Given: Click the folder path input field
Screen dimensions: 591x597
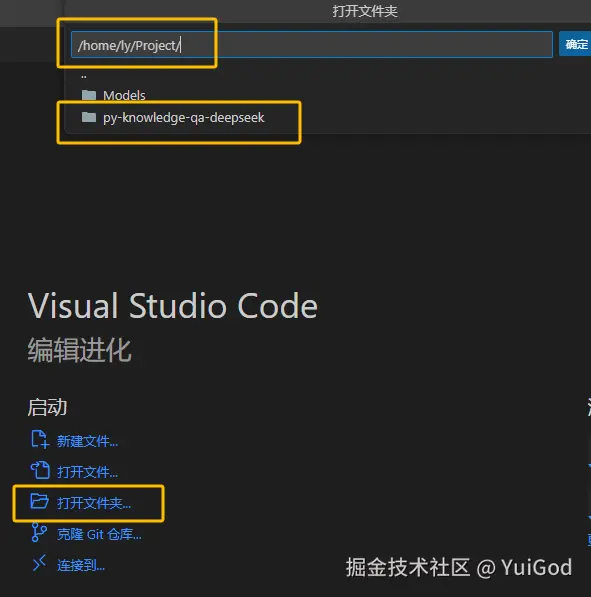Looking at the screenshot, I should pos(311,45).
